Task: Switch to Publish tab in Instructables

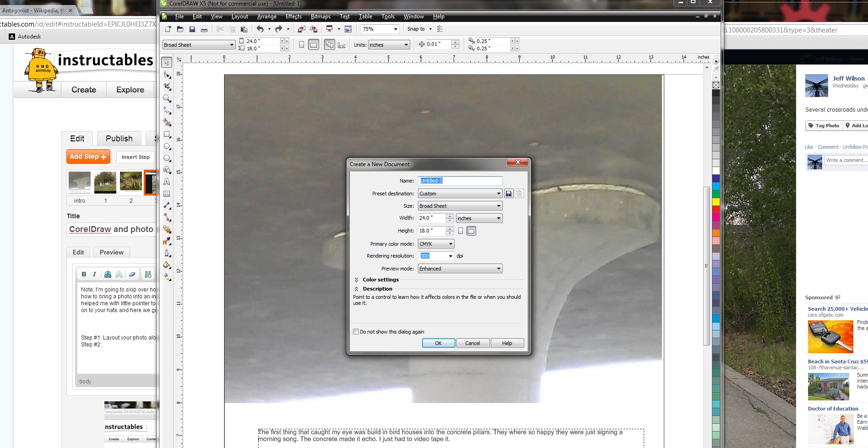Action: [119, 139]
